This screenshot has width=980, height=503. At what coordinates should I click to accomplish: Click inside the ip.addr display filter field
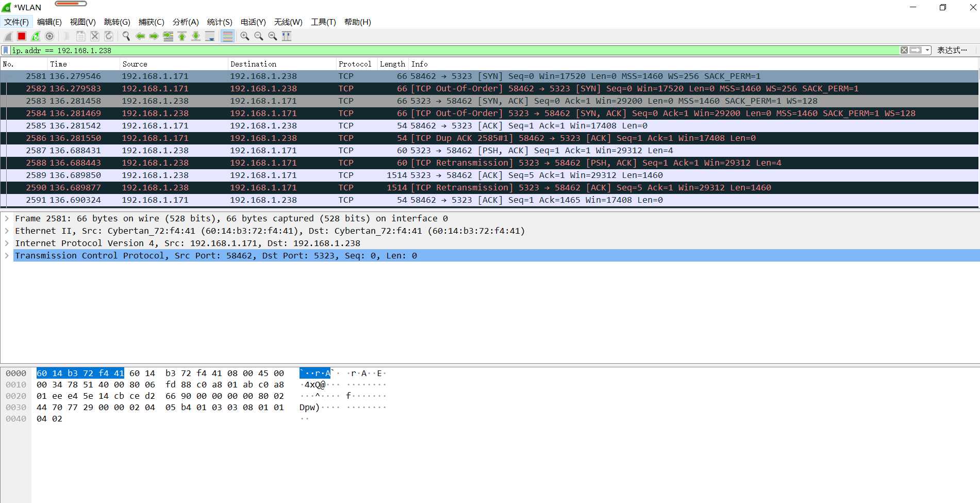pyautogui.click(x=455, y=51)
